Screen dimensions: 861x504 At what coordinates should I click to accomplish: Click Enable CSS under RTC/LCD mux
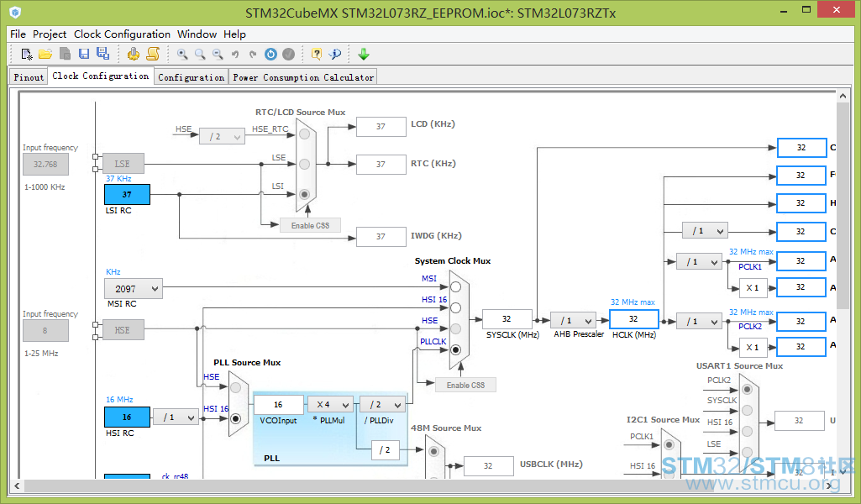pyautogui.click(x=310, y=226)
